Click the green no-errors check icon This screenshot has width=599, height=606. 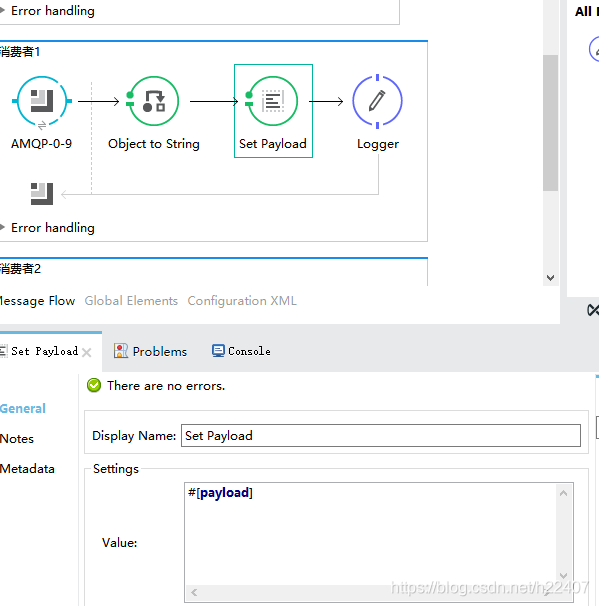94,385
